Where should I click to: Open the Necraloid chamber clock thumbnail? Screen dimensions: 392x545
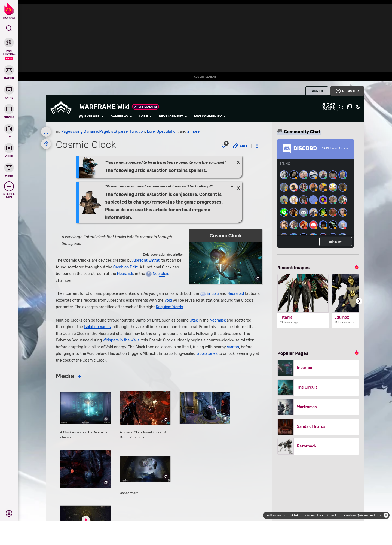(85, 408)
